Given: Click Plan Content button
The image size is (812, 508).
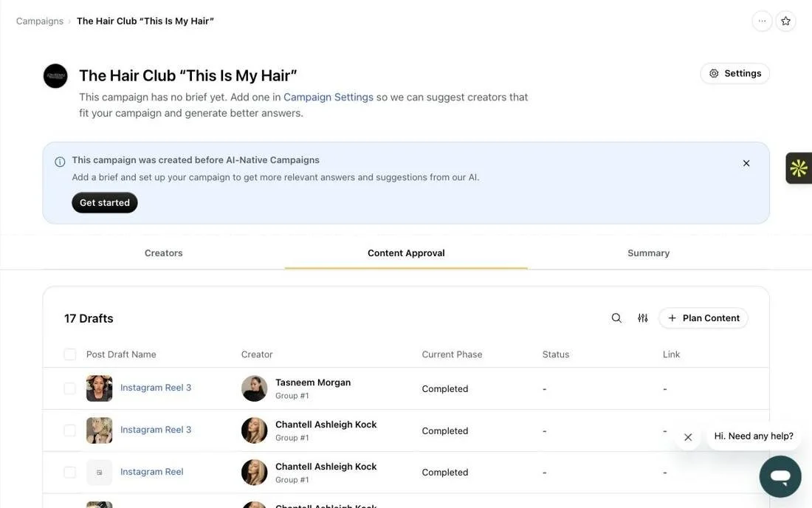Looking at the screenshot, I should [x=703, y=318].
